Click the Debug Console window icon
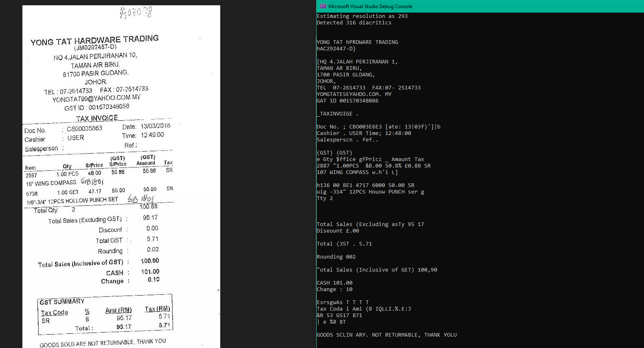The image size is (644, 348). [x=323, y=6]
